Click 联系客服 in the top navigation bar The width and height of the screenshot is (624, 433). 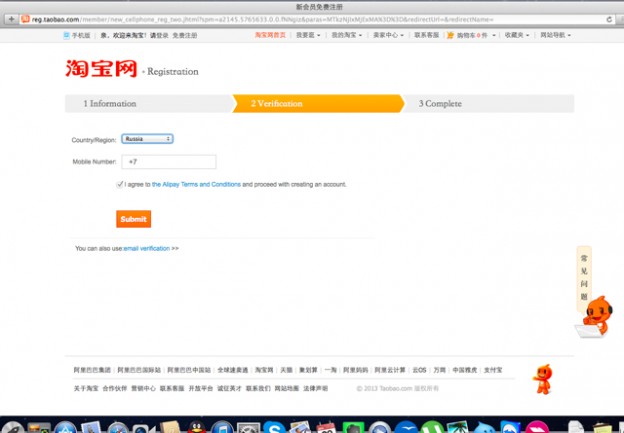(x=427, y=35)
